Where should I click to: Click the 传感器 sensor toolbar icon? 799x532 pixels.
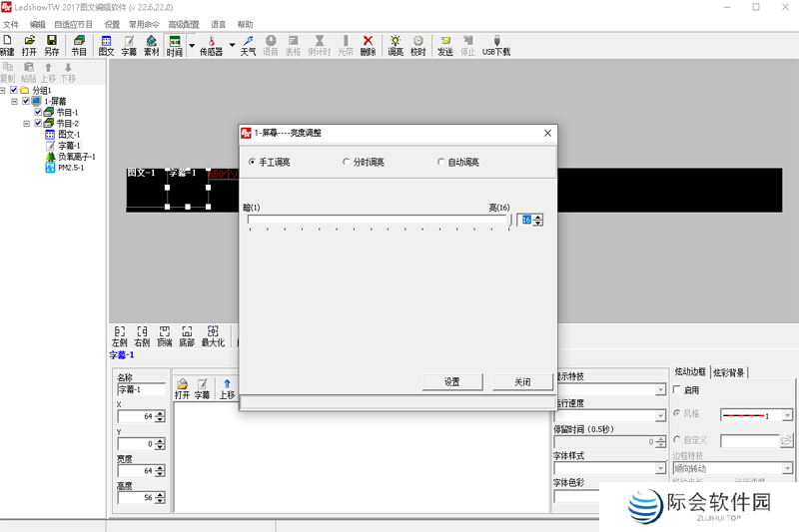coord(211,45)
